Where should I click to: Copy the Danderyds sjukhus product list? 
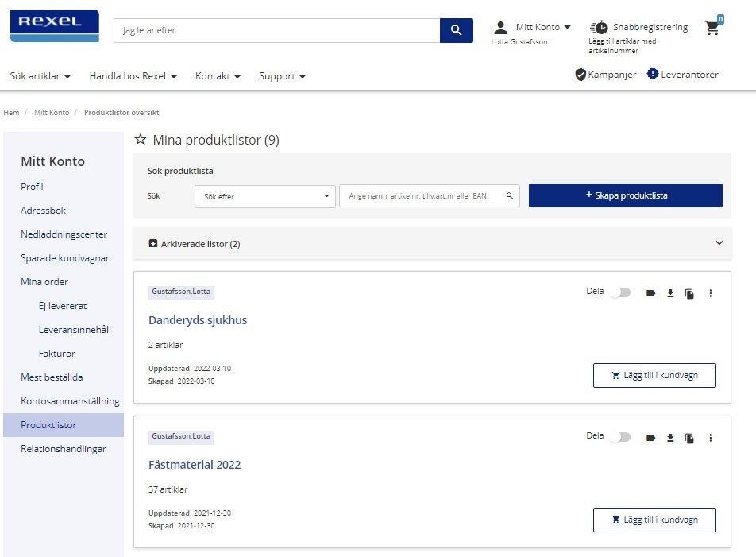(689, 293)
